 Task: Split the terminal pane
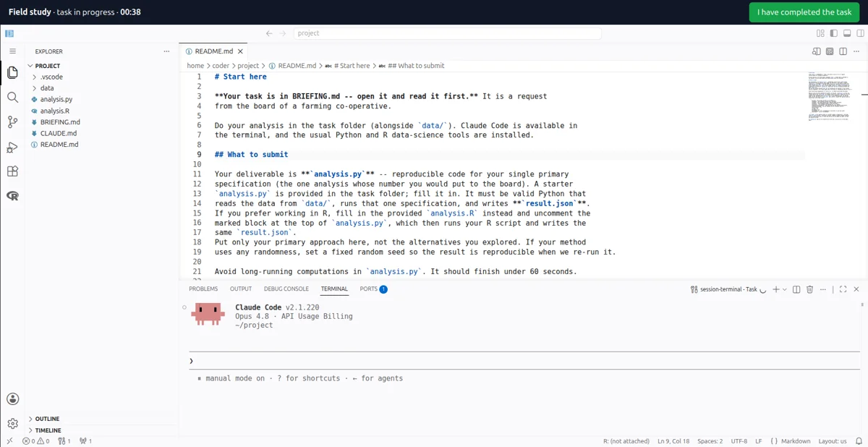796,289
